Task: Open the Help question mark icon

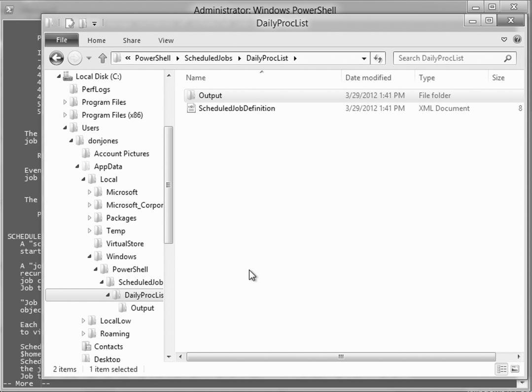Action: click(x=517, y=40)
